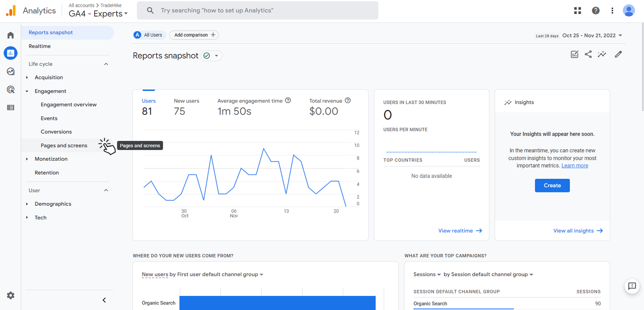
Task: Click the Add comparison button
Action: pyautogui.click(x=194, y=35)
